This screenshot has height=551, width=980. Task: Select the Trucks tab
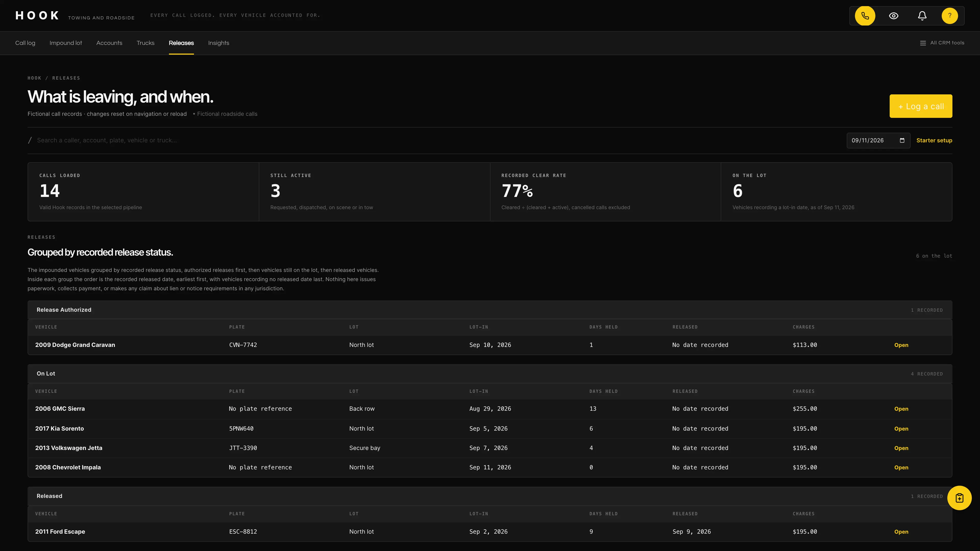(x=145, y=43)
